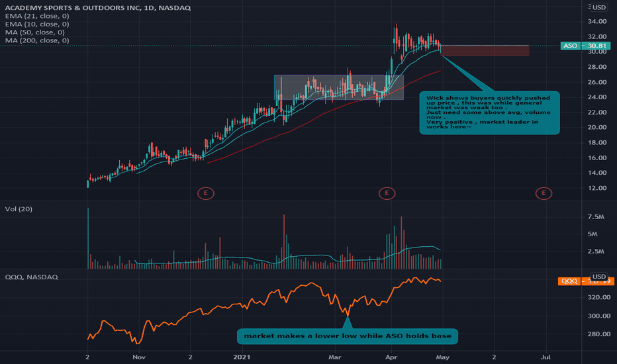The image size is (617, 364).
Task: Select the 'Wick shows buyers' callout note
Action: [489, 113]
